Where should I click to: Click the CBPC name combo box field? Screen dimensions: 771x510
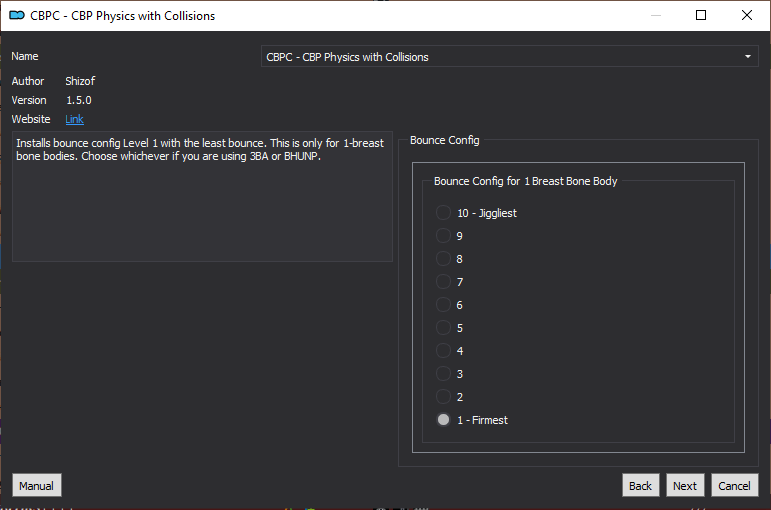[509, 57]
